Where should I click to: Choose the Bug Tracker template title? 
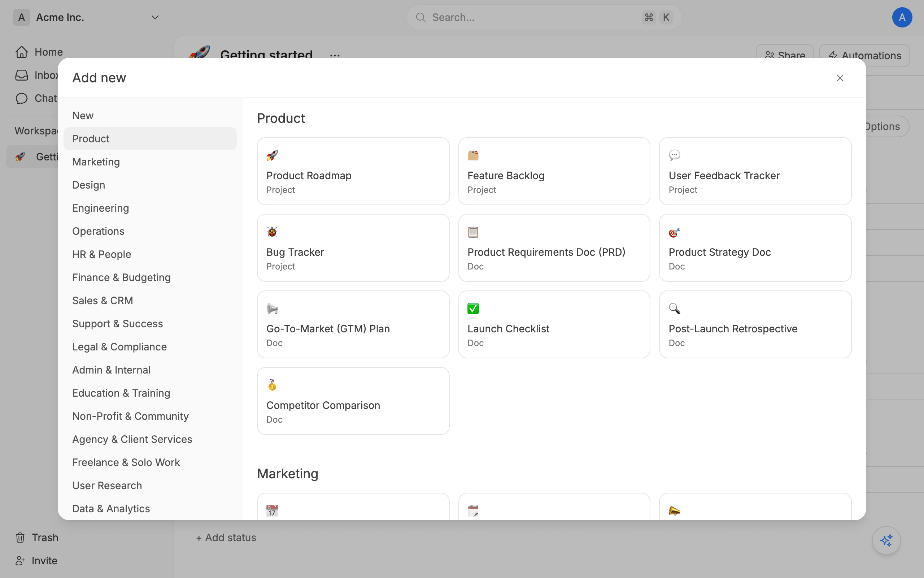[295, 252]
